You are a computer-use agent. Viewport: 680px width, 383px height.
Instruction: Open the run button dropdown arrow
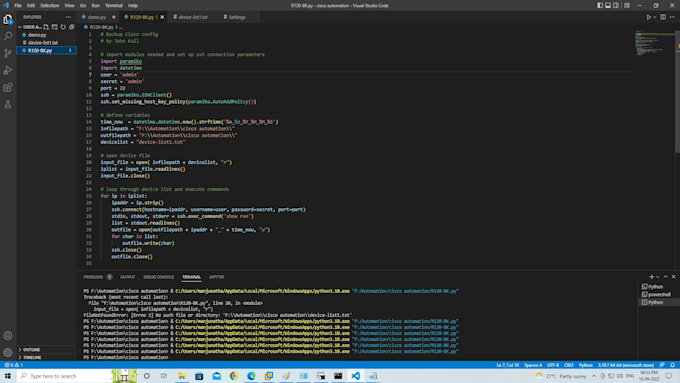(x=654, y=17)
